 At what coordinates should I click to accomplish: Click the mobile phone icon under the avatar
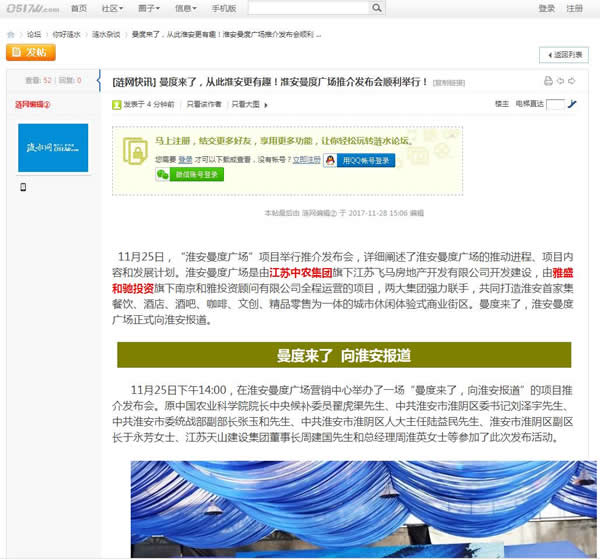pos(24,186)
